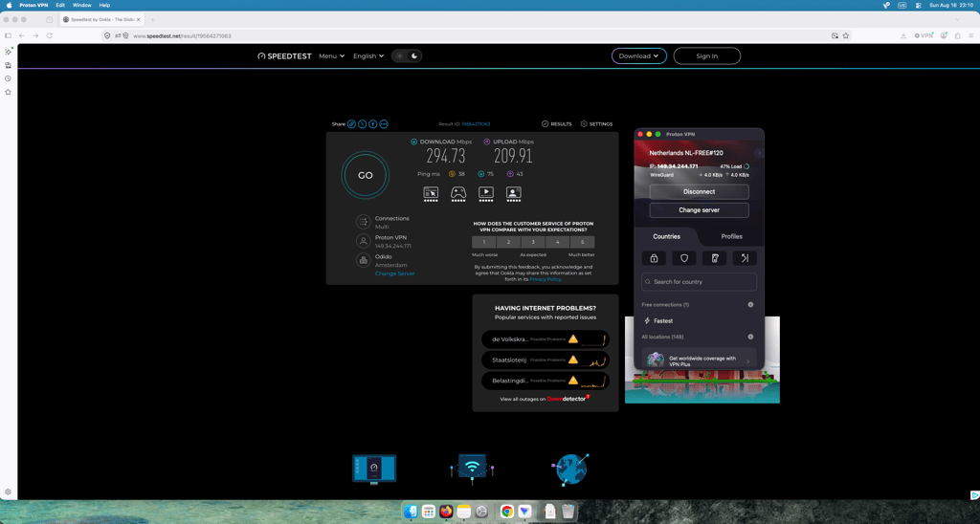The height and width of the screenshot is (524, 980).
Task: Open Staatsloterij outage entry
Action: coord(546,360)
